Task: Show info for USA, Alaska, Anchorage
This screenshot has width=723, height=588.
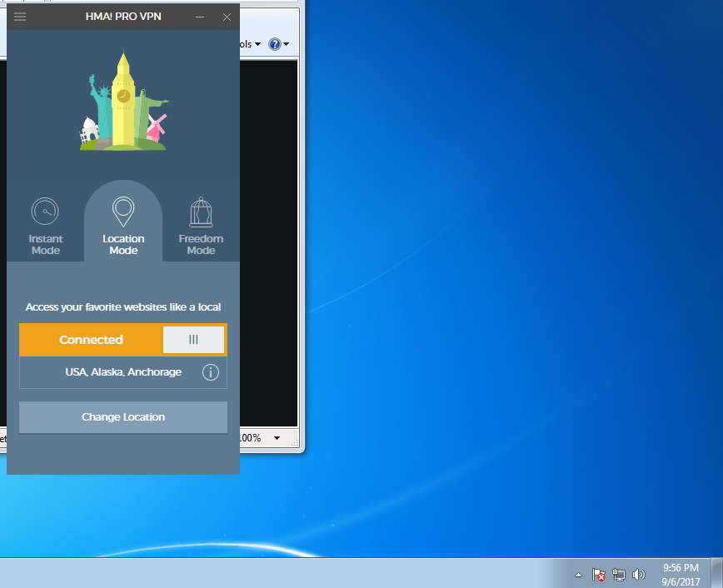Action: pyautogui.click(x=211, y=372)
